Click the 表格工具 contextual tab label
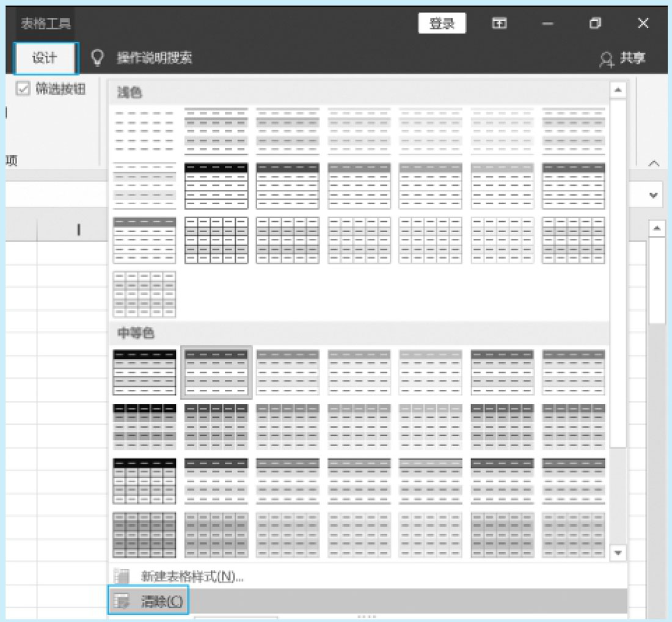 [45, 24]
